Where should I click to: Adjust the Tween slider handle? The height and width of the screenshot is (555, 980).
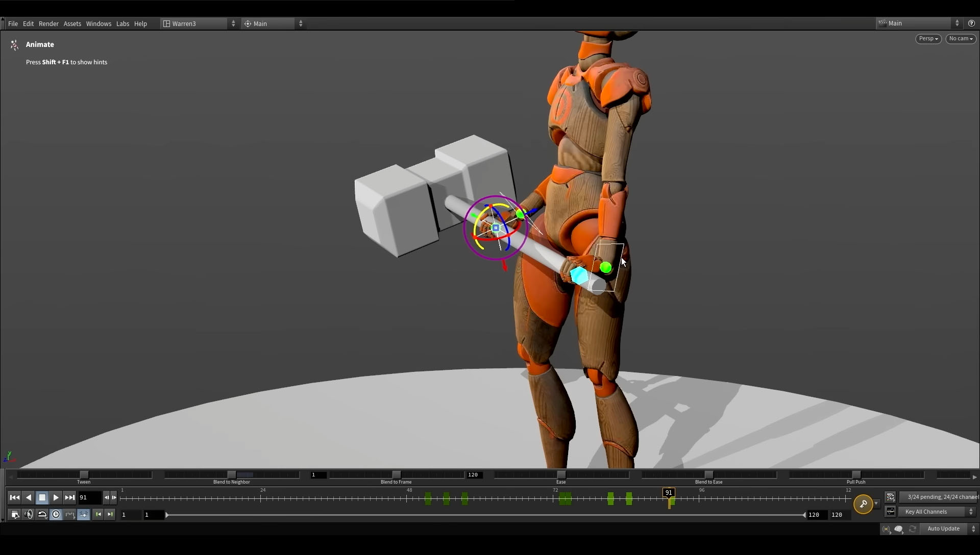point(84,475)
